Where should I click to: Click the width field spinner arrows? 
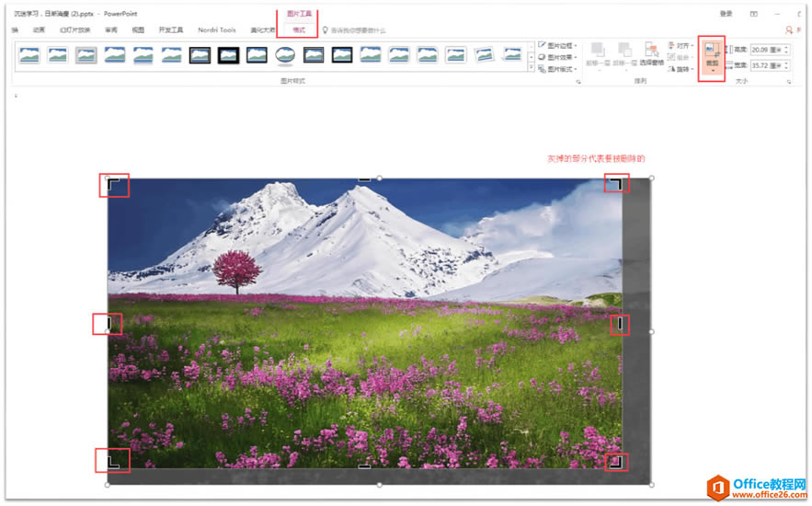point(786,65)
